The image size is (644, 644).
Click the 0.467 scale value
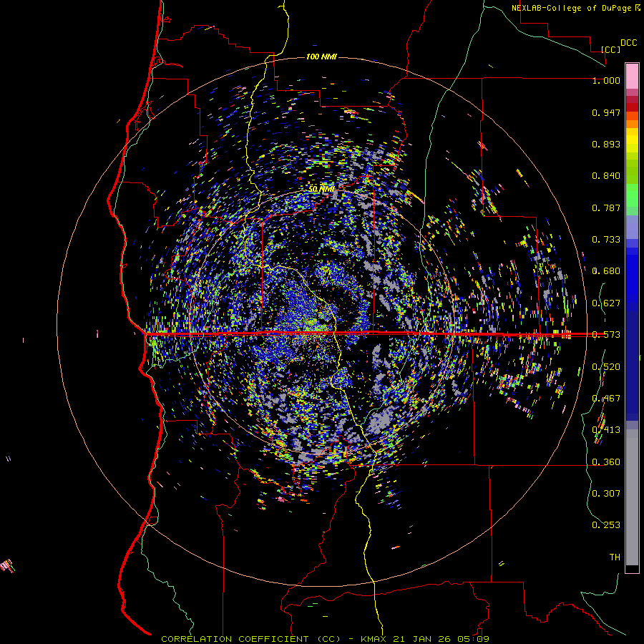pos(606,399)
